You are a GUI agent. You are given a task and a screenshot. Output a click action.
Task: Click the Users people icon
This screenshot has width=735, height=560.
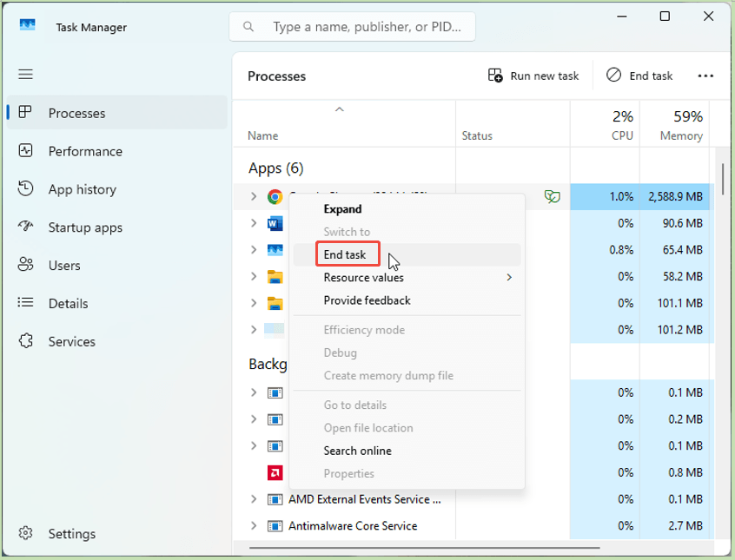pyautogui.click(x=25, y=264)
